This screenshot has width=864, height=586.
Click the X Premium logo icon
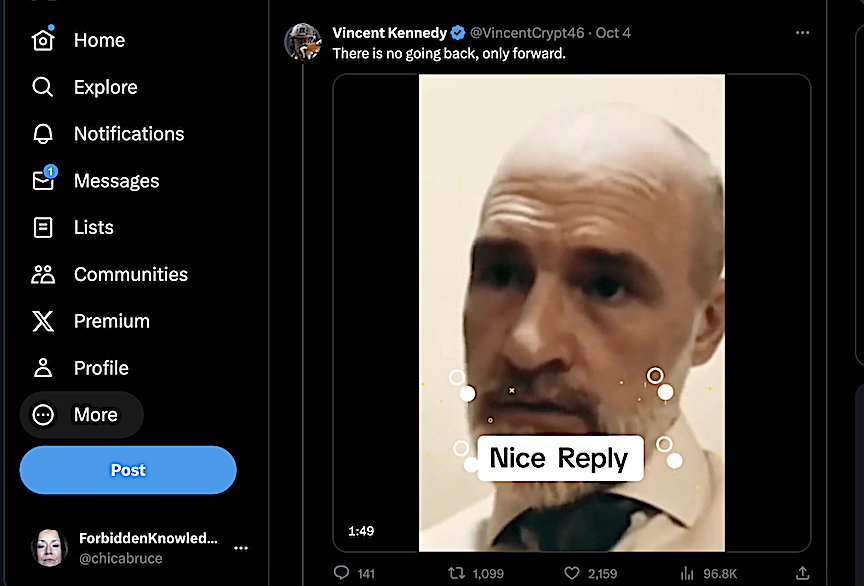43,321
